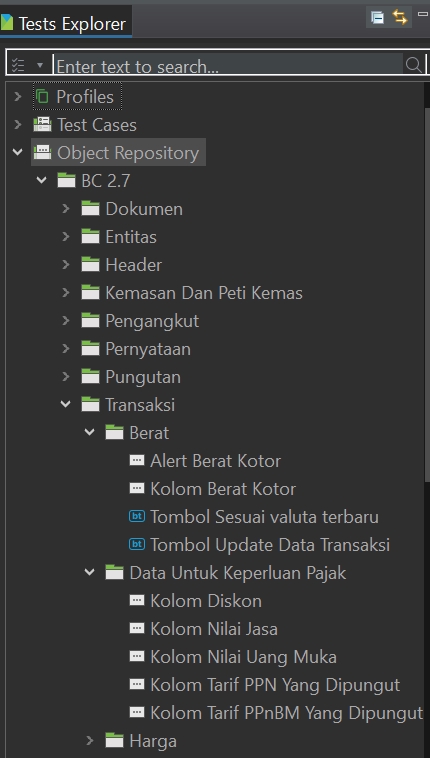
Task: Minimize the Tests Explorer panel
Action: [423, 15]
